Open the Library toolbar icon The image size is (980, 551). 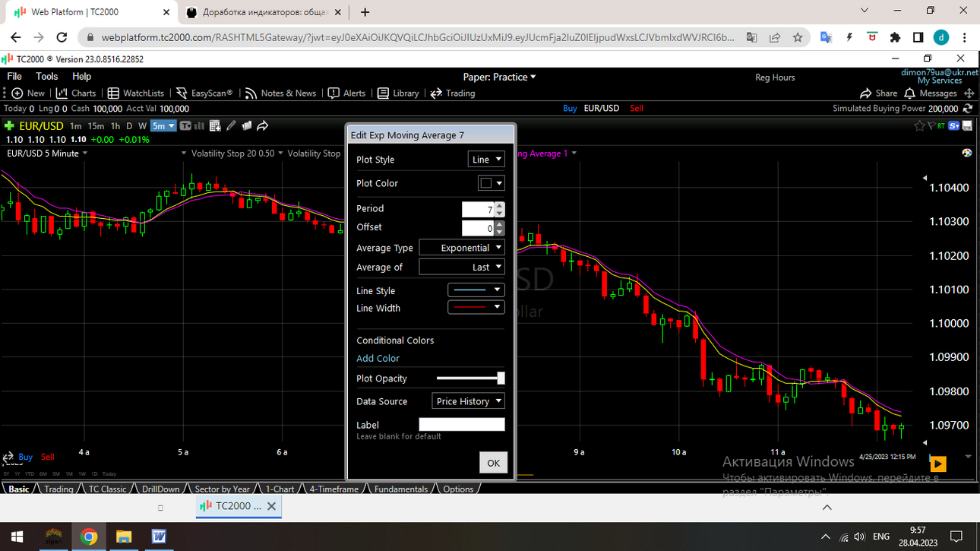tap(383, 93)
